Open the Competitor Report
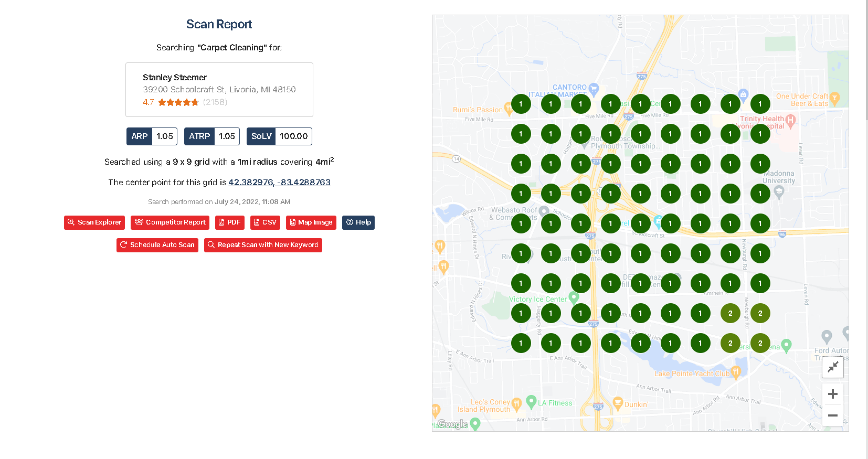 pos(170,222)
